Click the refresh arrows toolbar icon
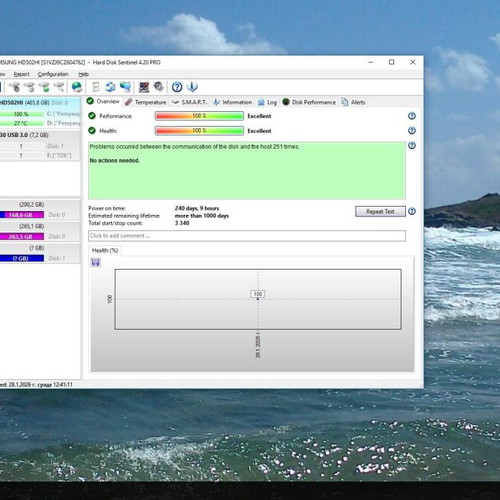 pos(110,87)
